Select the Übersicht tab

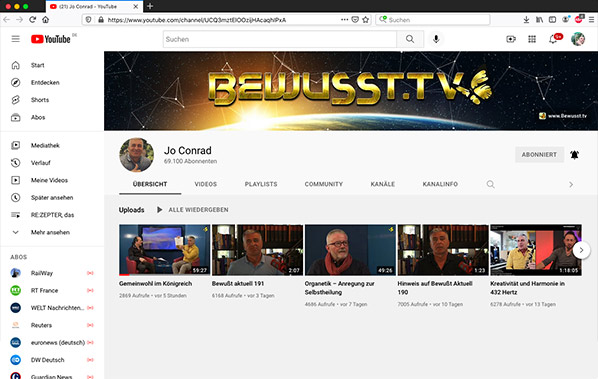click(150, 184)
